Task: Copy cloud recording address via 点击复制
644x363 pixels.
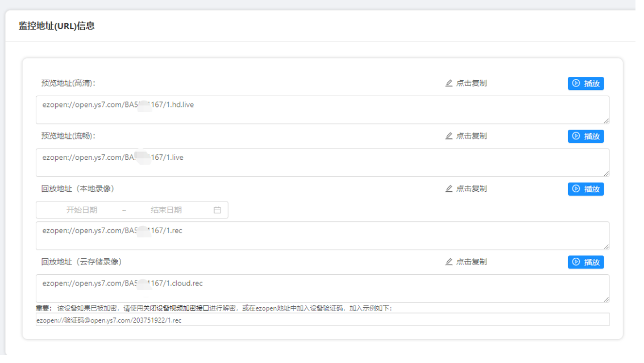Action: click(471, 262)
